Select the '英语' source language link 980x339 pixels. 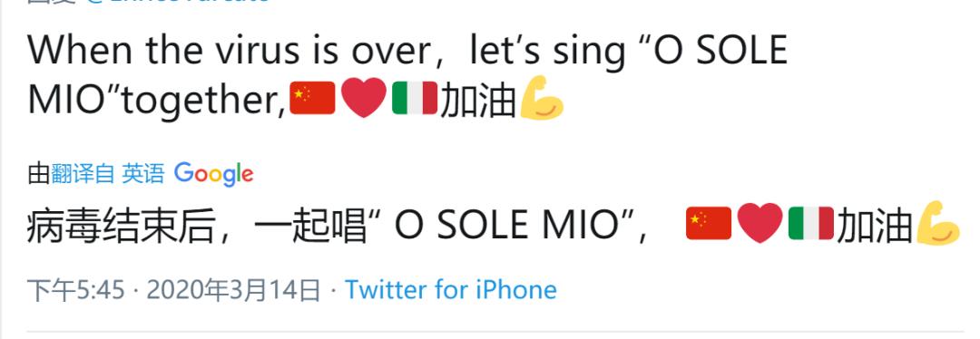tap(143, 173)
